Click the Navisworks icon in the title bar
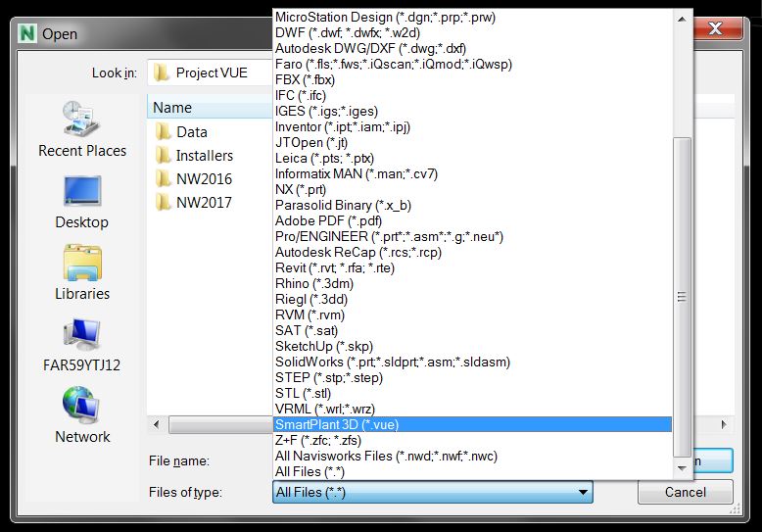This screenshot has width=762, height=532. click(x=27, y=33)
